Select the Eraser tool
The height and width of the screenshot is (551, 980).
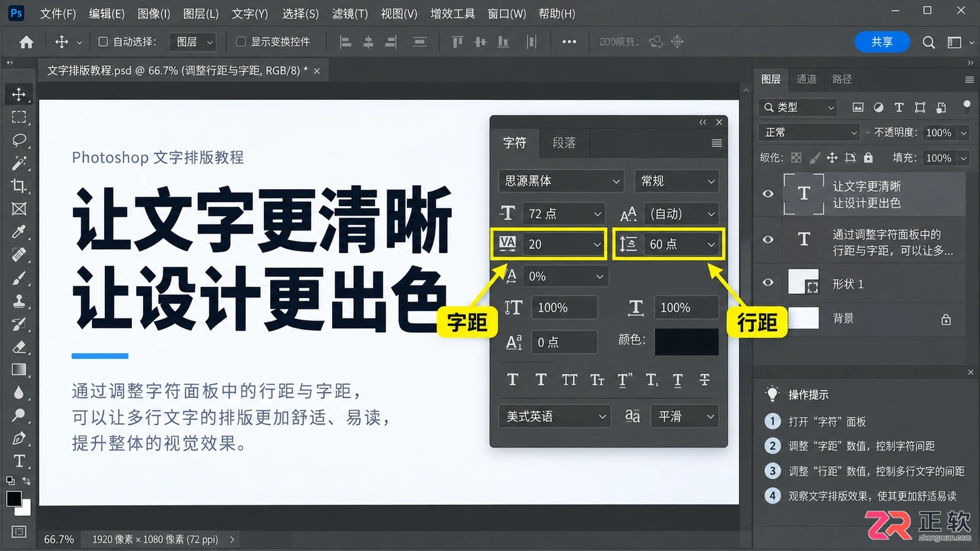coord(19,347)
